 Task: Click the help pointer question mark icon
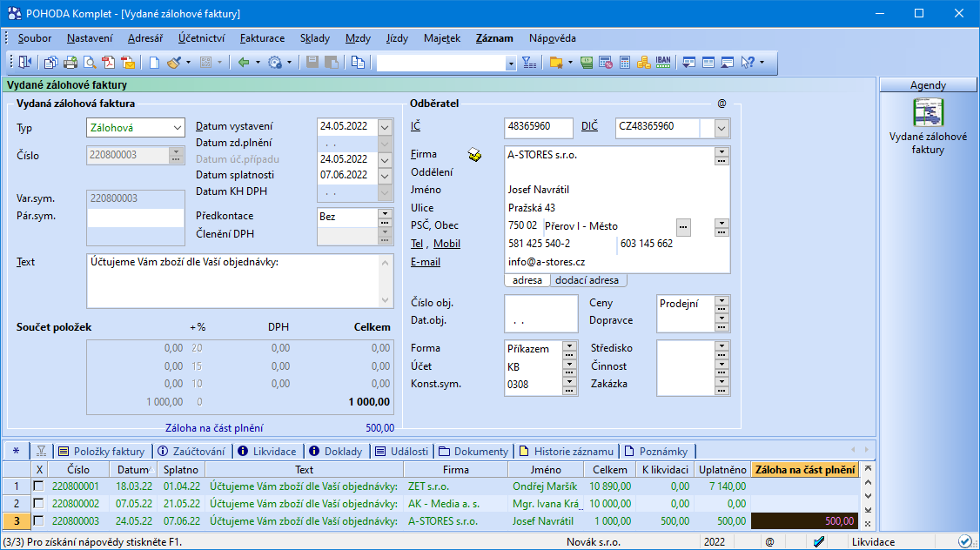click(x=748, y=62)
